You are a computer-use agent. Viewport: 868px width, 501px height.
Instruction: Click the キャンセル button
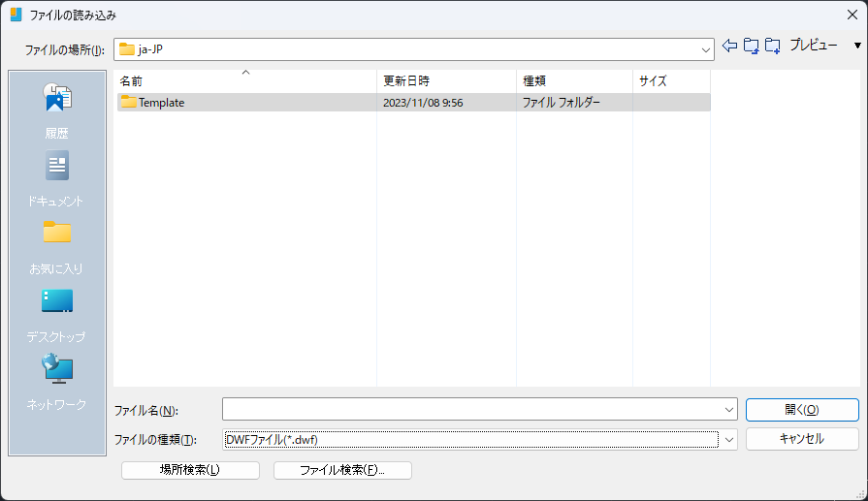click(802, 439)
